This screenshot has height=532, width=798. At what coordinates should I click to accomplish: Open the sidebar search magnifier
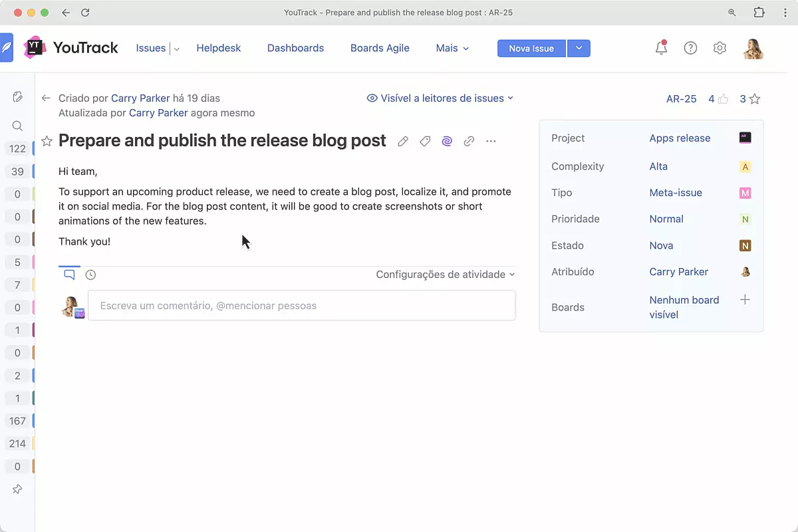pyautogui.click(x=18, y=126)
